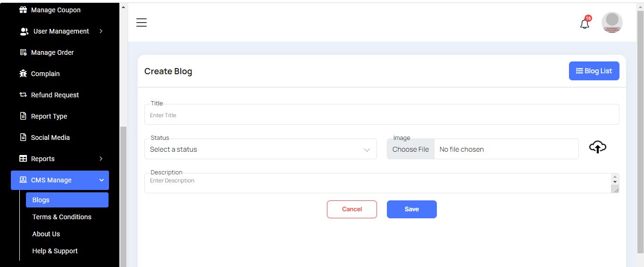Click the Social Media document icon
The image size is (644, 267).
[23, 138]
